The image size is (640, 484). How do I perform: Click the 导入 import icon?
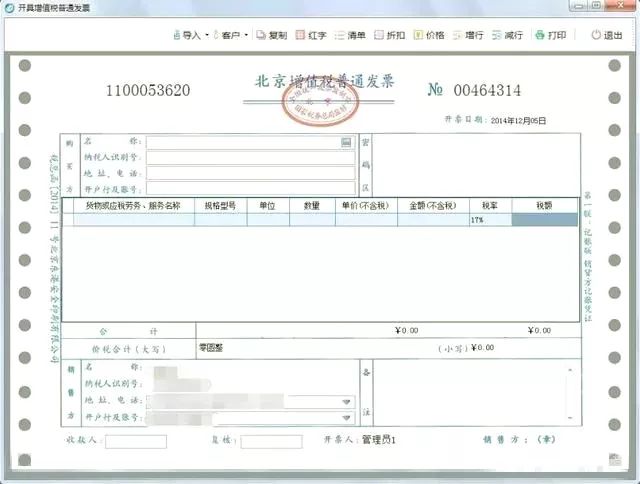pos(177,35)
